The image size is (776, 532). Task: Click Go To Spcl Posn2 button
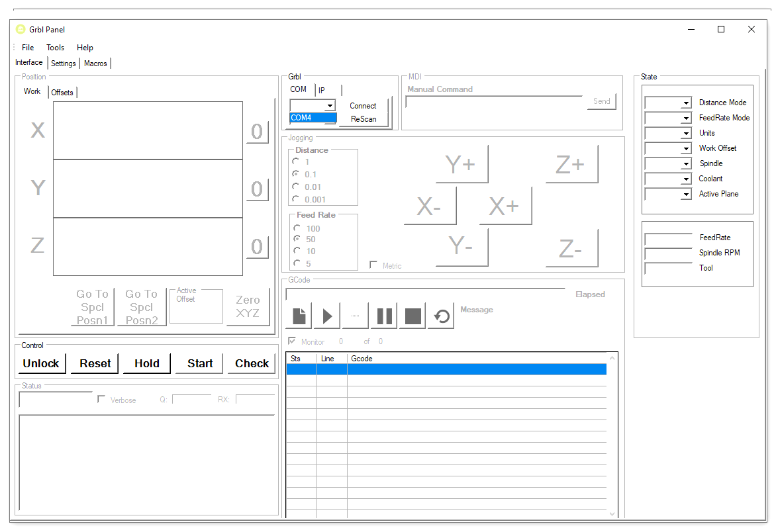point(142,306)
